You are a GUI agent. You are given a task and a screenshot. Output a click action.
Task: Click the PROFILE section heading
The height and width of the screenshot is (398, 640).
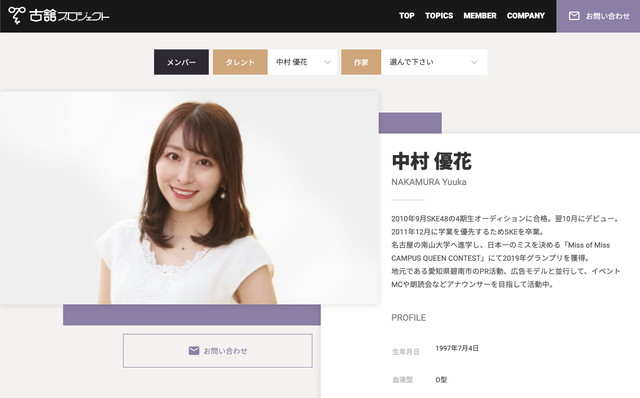408,318
